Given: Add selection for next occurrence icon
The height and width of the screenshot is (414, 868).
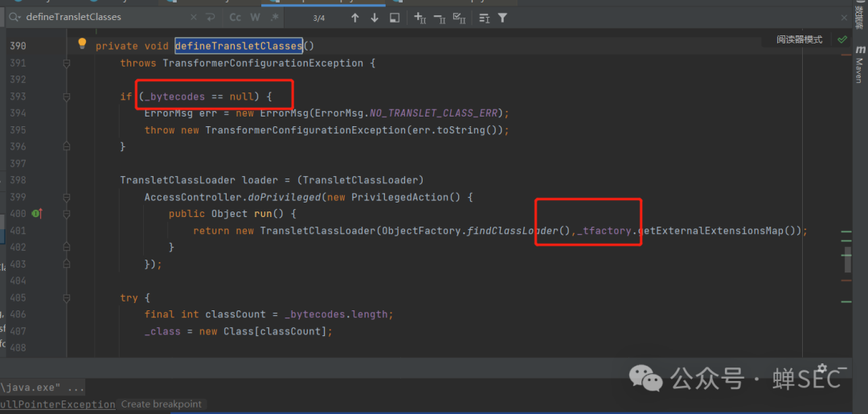Looking at the screenshot, I should pos(420,18).
